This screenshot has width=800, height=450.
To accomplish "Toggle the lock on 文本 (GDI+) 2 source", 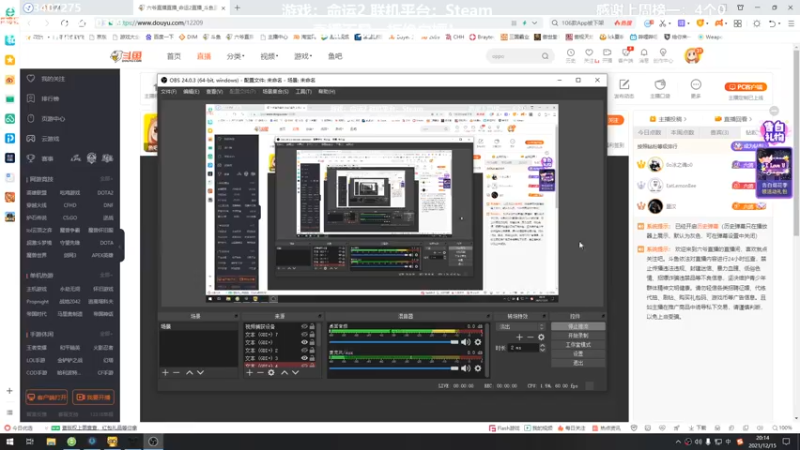I will click(312, 351).
